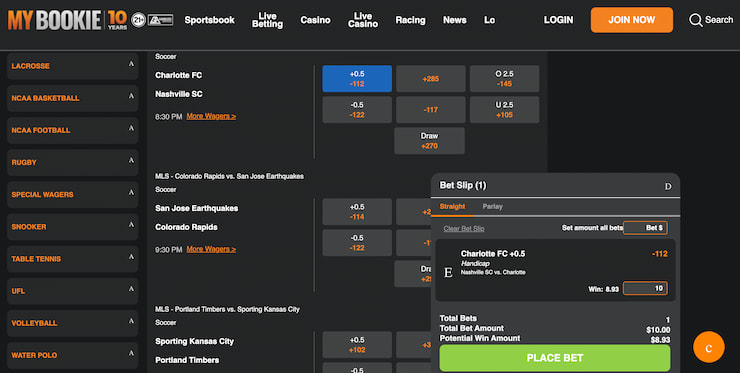
Task: Open the Casino section
Action: (315, 20)
